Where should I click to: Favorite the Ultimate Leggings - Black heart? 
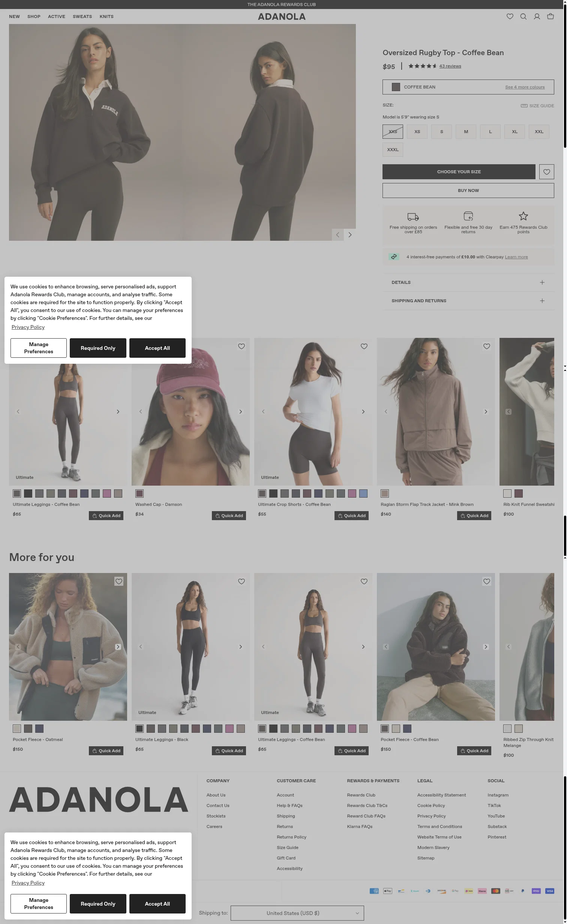241,581
